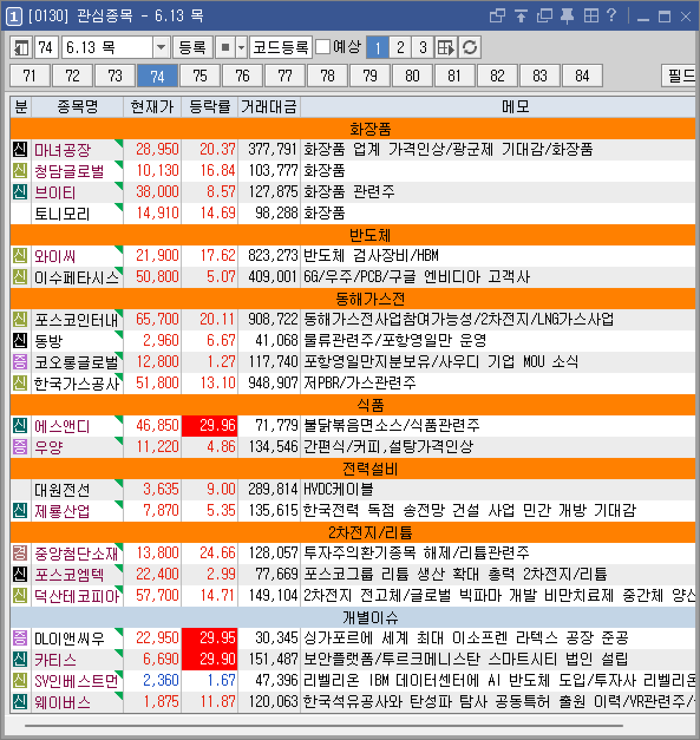Screen dimensions: 700x740
Task: Select the 토니모리 stock name
Action: coord(62,213)
